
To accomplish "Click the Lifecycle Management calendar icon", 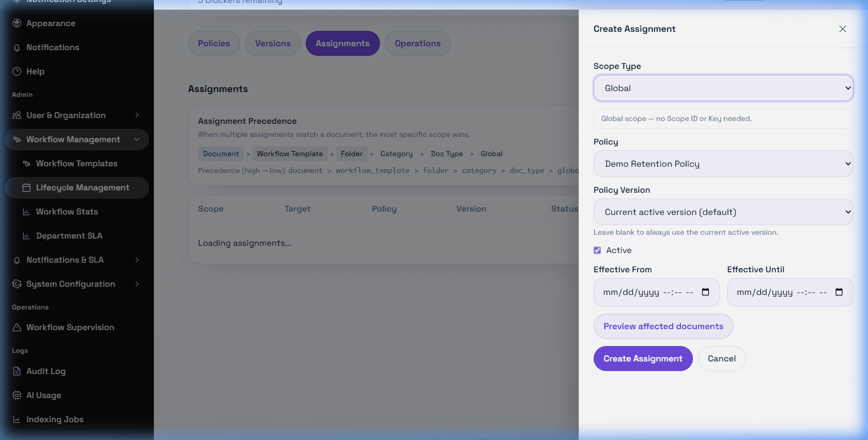I will (x=27, y=187).
